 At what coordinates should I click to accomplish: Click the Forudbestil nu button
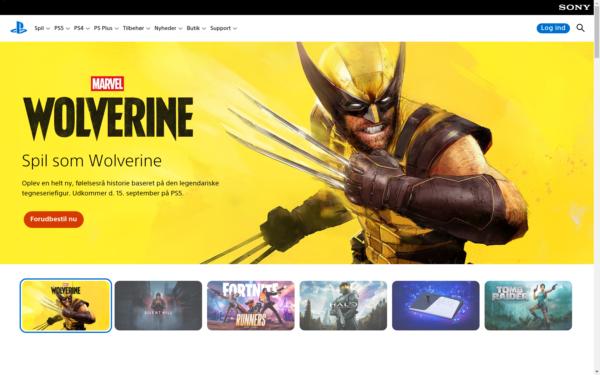coord(54,219)
